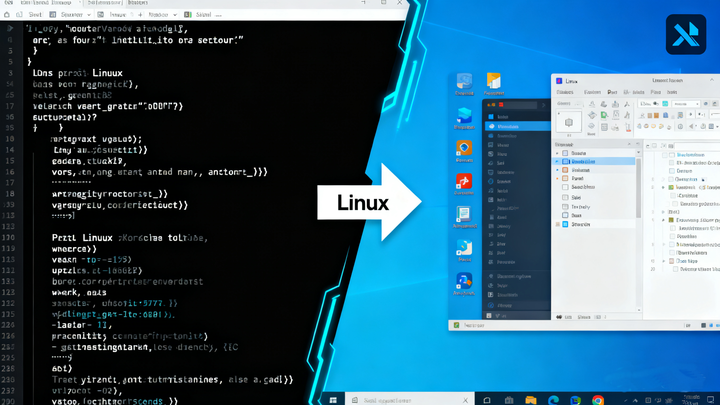Open the Windows Start menu
Screen dimensions: 720x405
(333, 400)
